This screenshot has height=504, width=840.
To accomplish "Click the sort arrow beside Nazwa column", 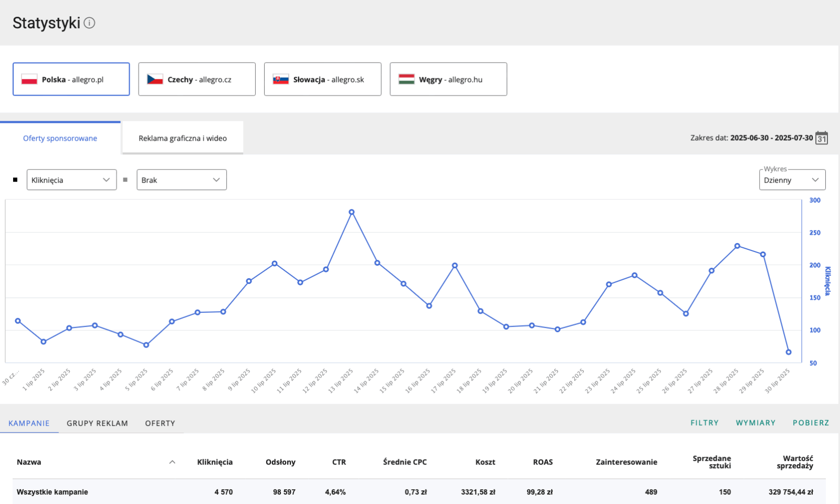I will pos(172,462).
